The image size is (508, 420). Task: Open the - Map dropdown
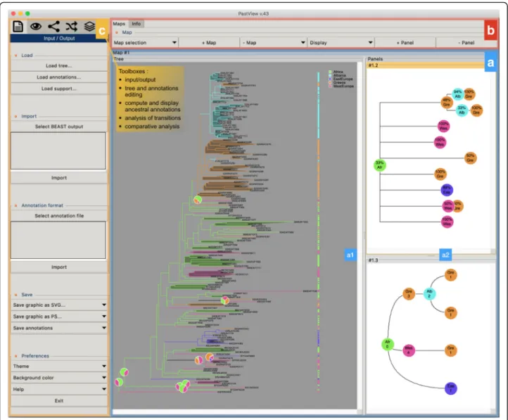tap(274, 42)
